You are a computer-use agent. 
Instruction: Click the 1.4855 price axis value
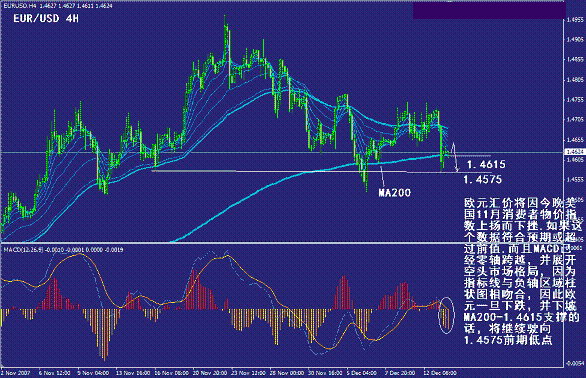pos(575,59)
